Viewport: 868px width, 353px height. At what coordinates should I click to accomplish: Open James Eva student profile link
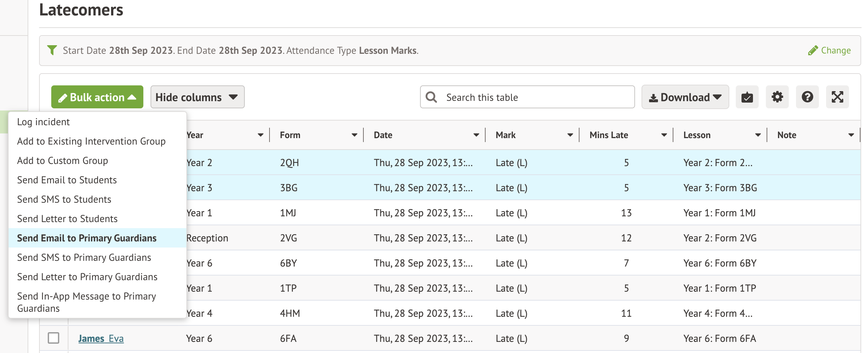pos(101,339)
